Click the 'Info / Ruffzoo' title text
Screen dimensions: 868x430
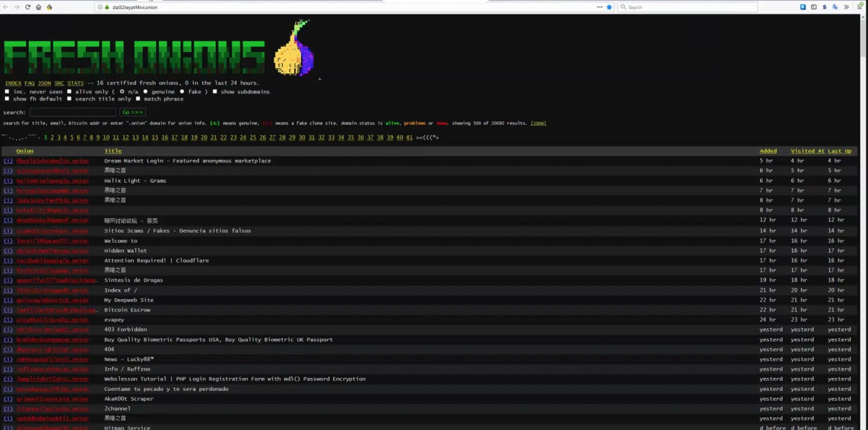127,369
